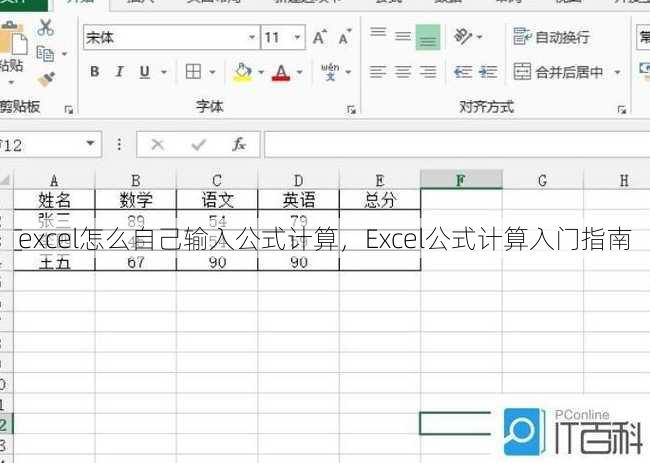Screen dimensions: 650x463
Task: Select the Format Painter brush icon
Action: 46,78
